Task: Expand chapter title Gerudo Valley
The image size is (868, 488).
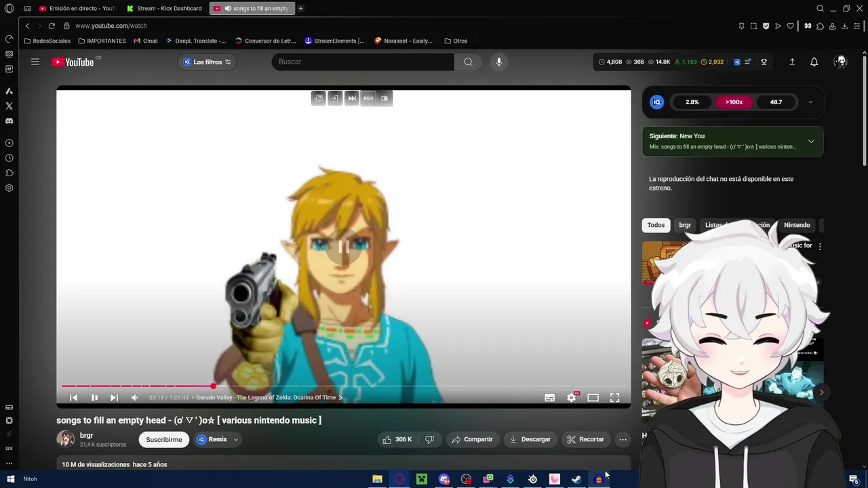Action: click(269, 398)
